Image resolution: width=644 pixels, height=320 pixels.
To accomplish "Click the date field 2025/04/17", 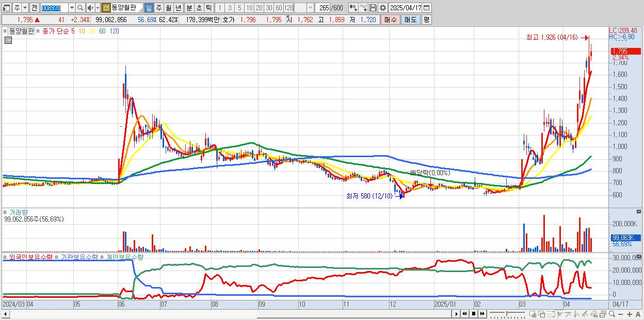I will [406, 8].
